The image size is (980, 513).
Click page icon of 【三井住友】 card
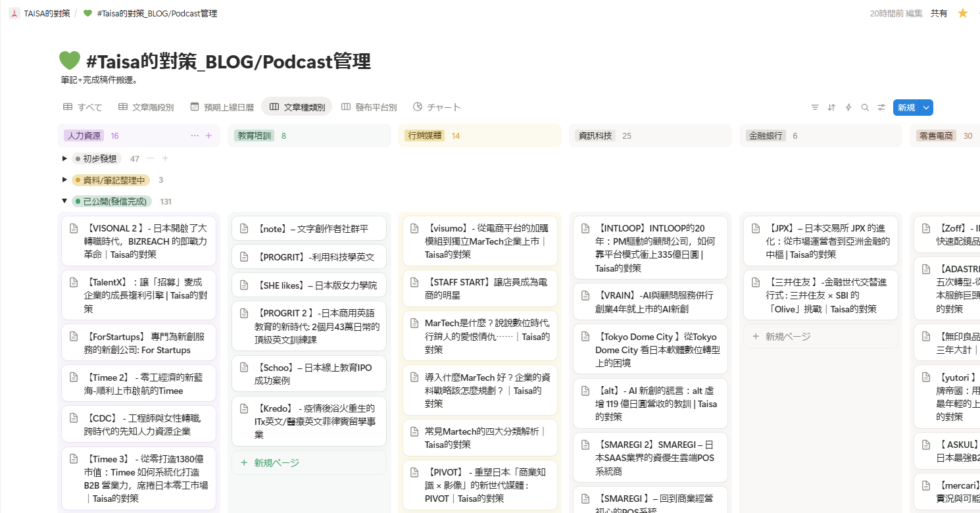(757, 282)
